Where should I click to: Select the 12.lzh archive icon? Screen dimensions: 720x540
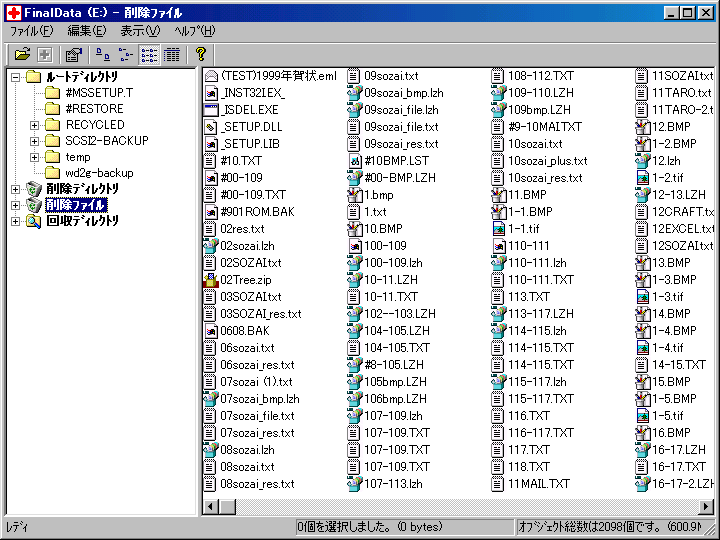(642, 161)
